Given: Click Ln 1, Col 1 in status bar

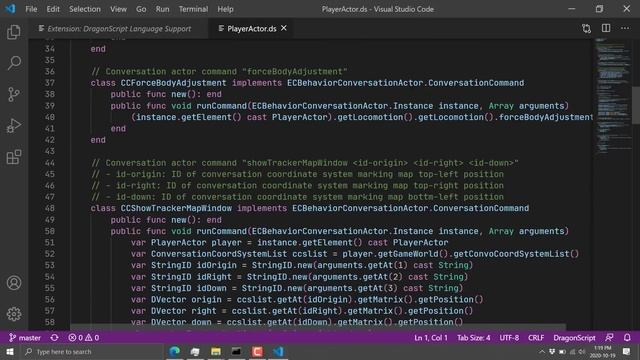Looking at the screenshot, I should (431, 338).
